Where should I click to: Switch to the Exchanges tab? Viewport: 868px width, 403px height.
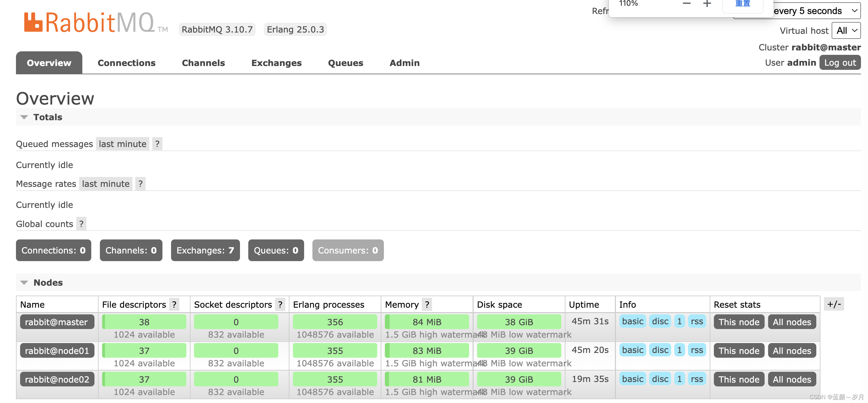pyautogui.click(x=276, y=62)
